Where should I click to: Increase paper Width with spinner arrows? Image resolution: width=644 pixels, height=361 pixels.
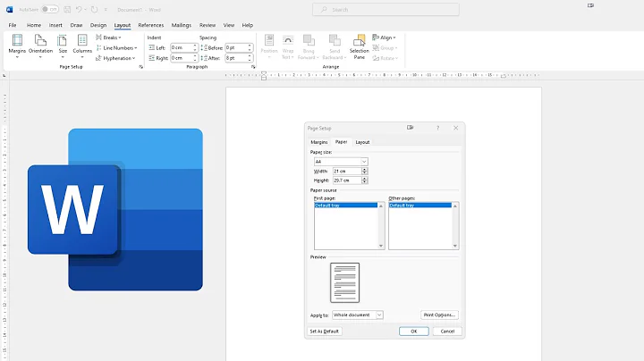365,170
